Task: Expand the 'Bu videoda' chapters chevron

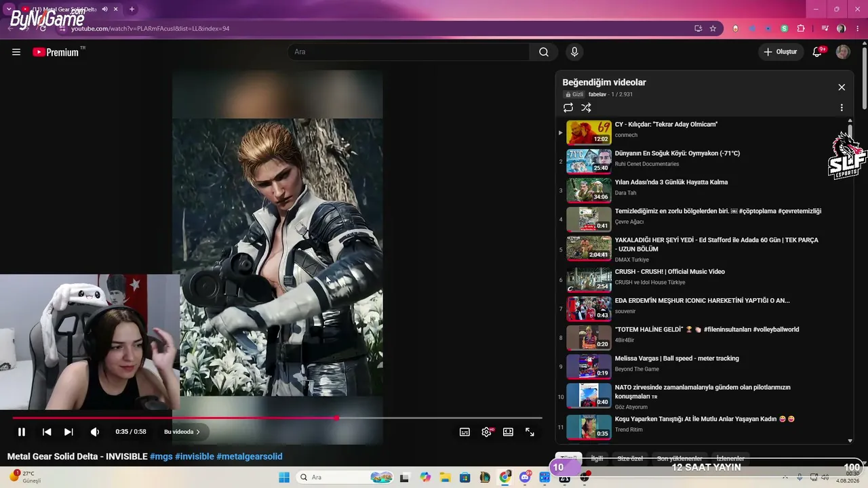Action: [198, 432]
